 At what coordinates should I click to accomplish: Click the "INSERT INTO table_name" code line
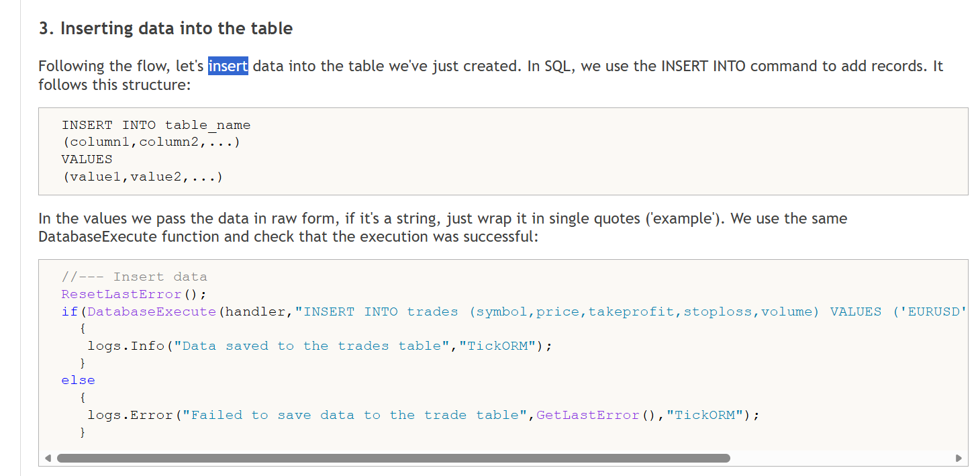click(156, 125)
